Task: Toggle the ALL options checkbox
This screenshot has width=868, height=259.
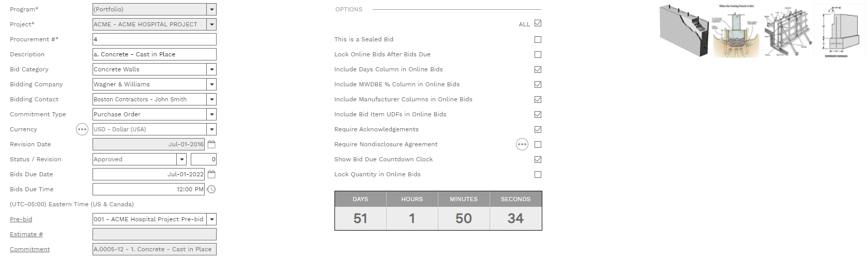Action: (x=538, y=23)
